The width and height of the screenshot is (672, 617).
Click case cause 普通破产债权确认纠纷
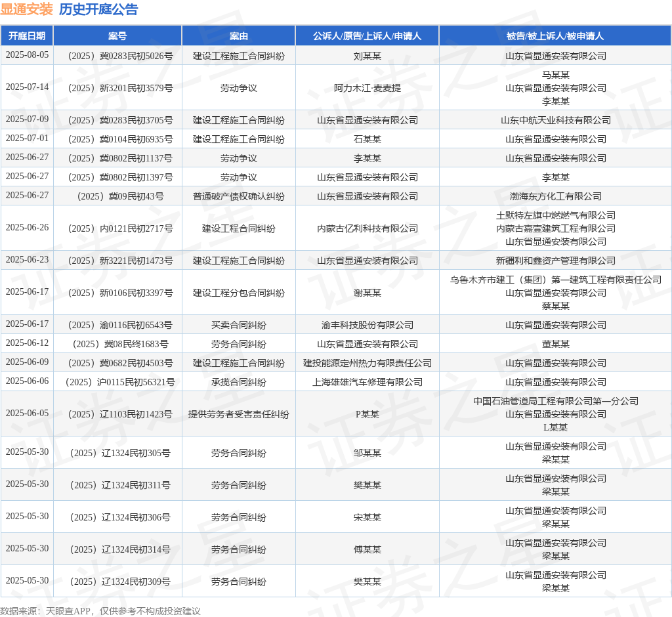(239, 196)
